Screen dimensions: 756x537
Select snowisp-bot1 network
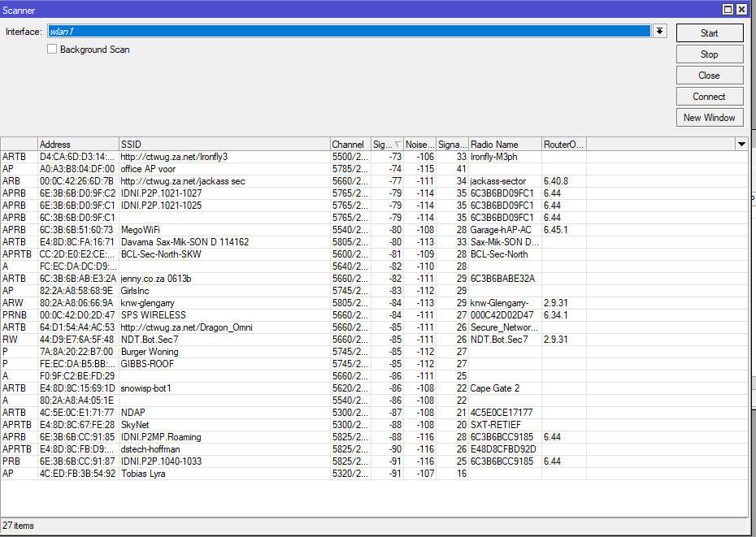[374, 388]
